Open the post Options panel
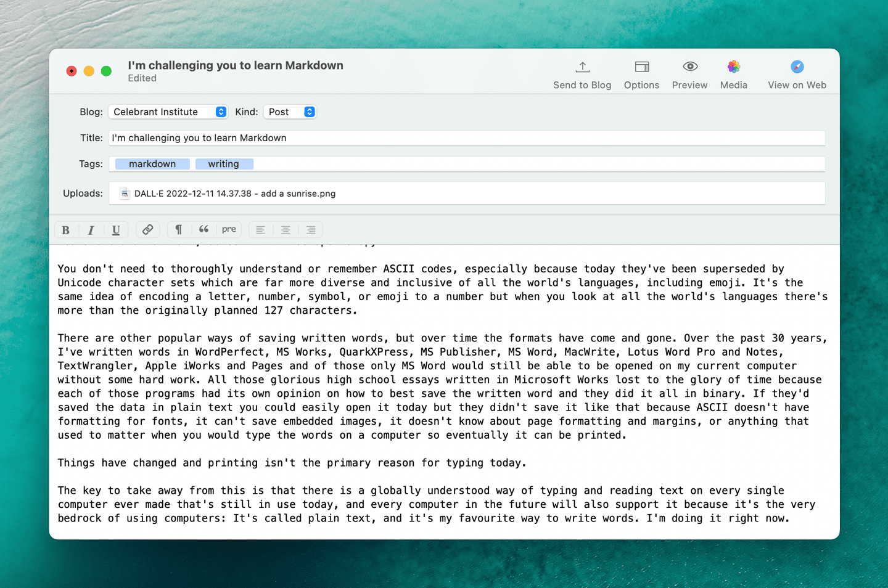This screenshot has height=588, width=888. click(641, 73)
